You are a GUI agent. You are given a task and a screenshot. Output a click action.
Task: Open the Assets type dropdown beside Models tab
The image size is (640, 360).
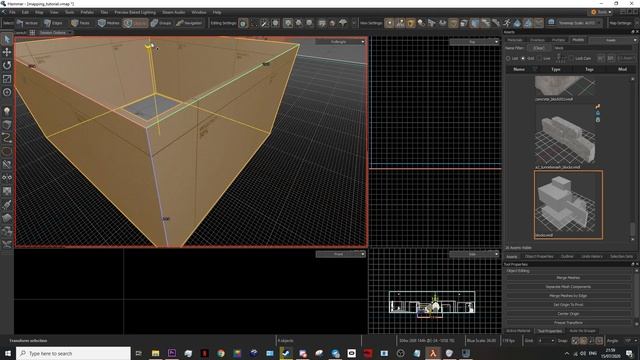[612, 40]
